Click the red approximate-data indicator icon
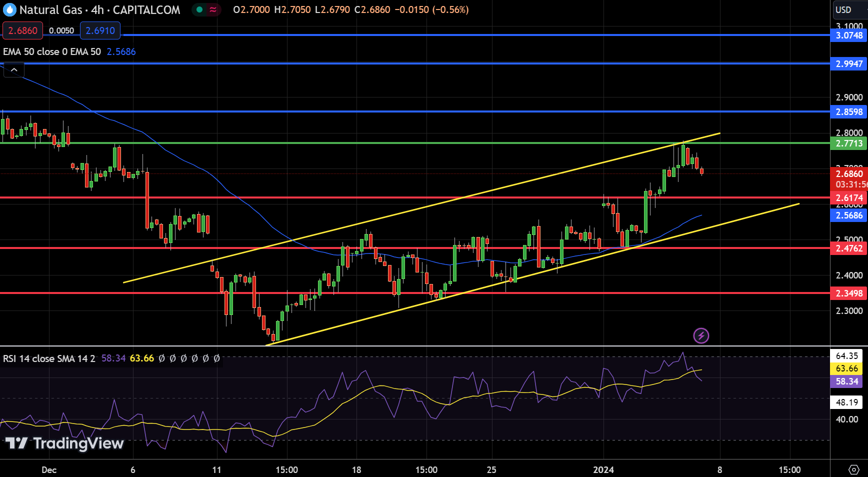Viewport: 868px width, 477px height. tap(213, 9)
